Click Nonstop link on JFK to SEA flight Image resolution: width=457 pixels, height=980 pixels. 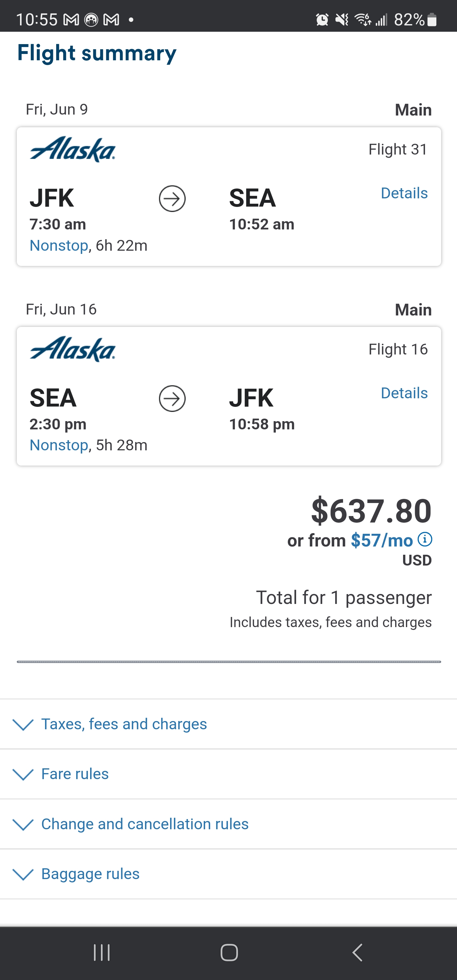tap(59, 245)
